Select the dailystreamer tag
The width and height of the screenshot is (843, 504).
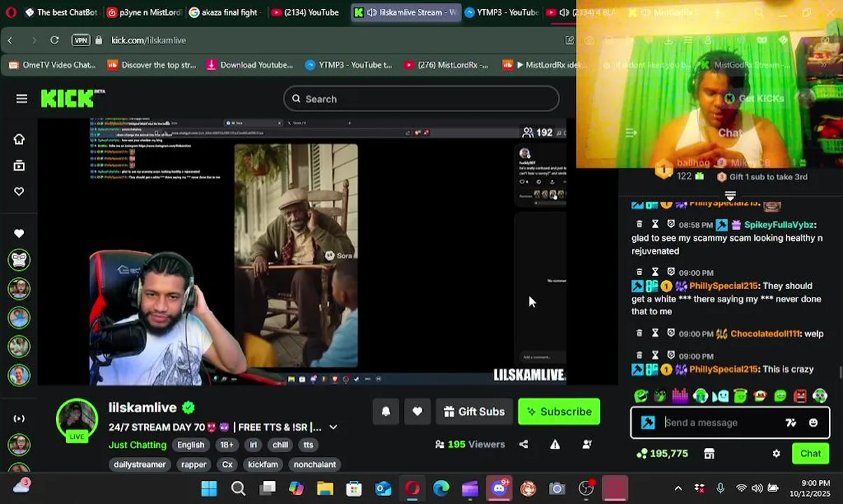(139, 464)
